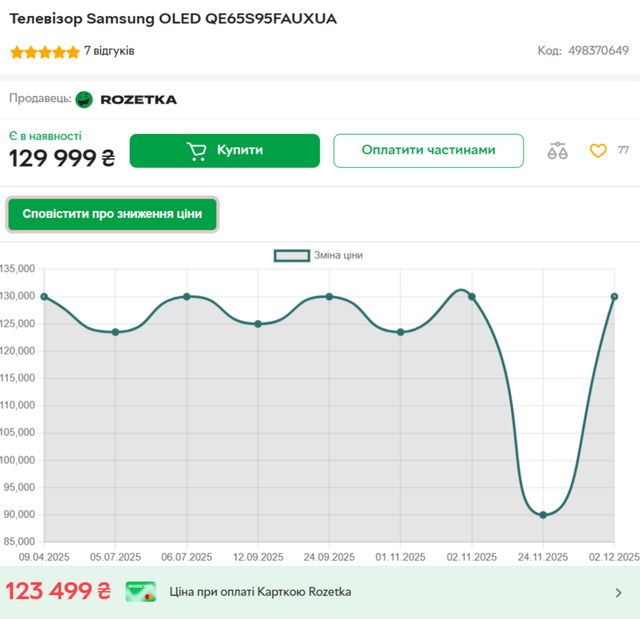
Task: Click the 129 999 ₴ price
Action: click(62, 158)
